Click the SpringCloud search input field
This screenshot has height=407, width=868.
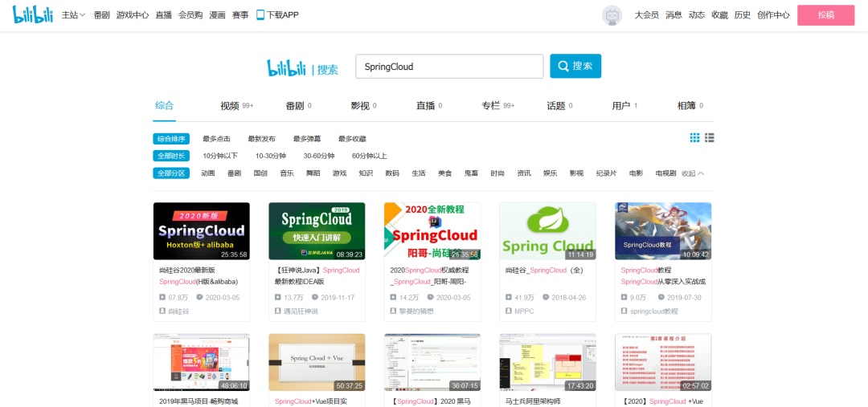click(x=449, y=67)
